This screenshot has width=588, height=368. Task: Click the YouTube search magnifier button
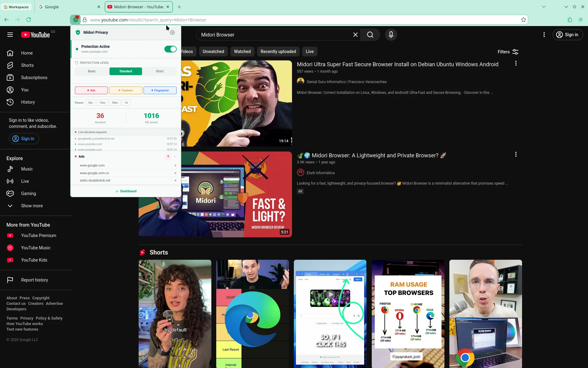[x=370, y=35]
